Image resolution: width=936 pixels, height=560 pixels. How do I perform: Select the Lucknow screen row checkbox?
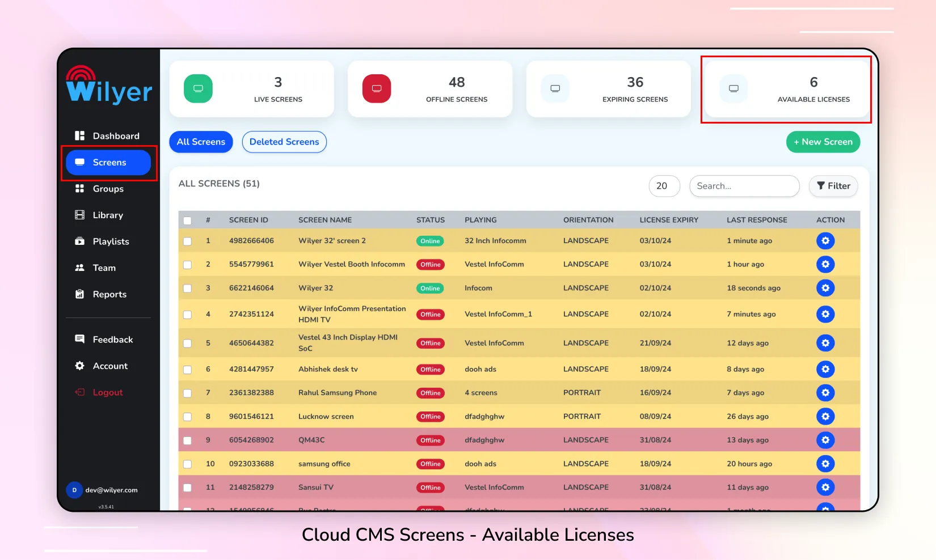pos(187,417)
